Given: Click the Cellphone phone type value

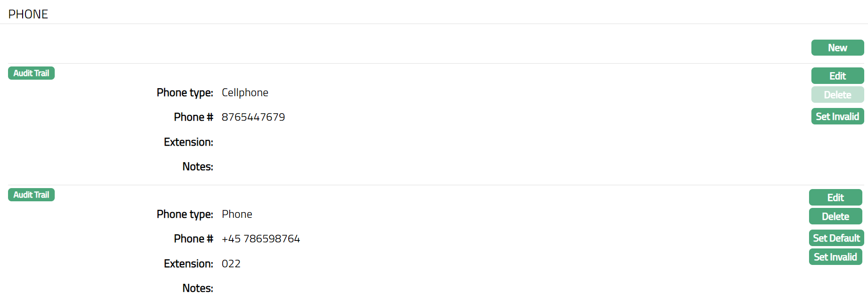Looking at the screenshot, I should (245, 92).
